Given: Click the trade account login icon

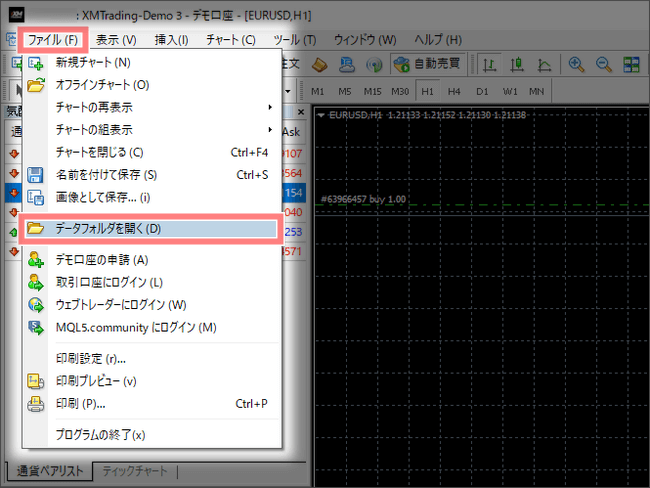Looking at the screenshot, I should pos(36,283).
